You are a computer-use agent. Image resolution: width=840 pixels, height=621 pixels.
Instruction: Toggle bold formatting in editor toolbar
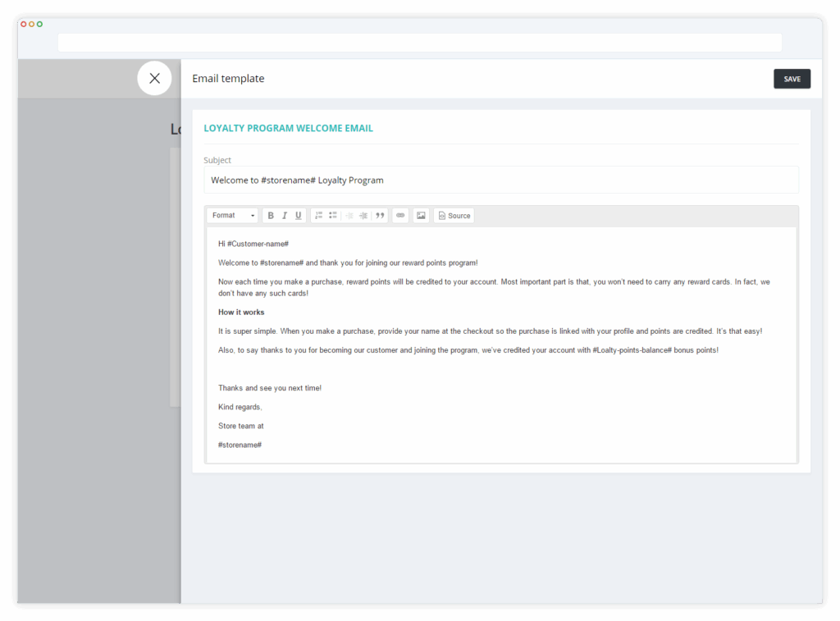[x=271, y=216]
